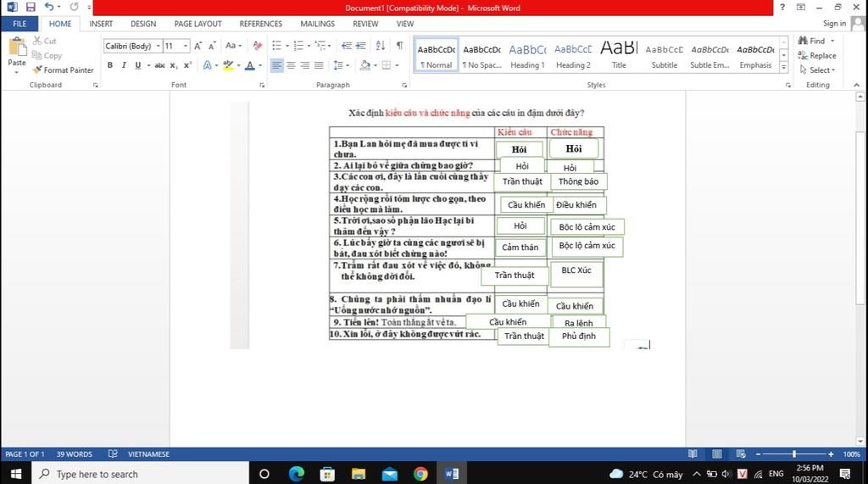This screenshot has width=868, height=484.
Task: Toggle Italic formatting
Action: point(124,65)
